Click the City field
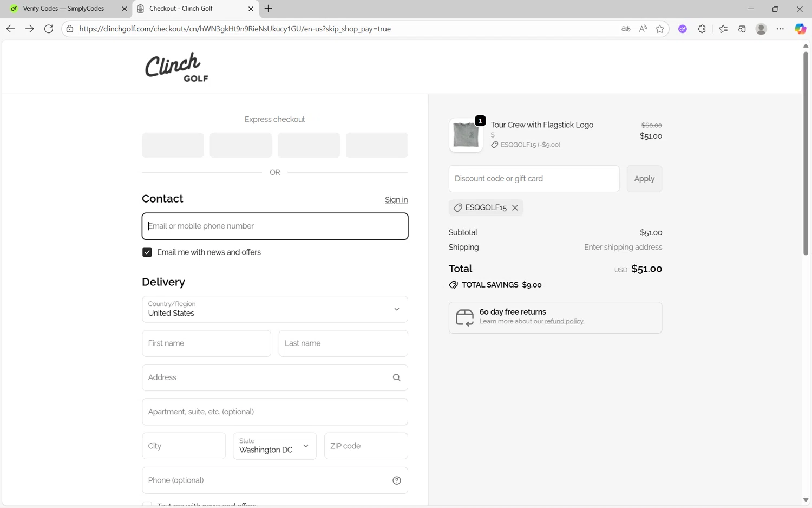812x508 pixels. (184, 446)
